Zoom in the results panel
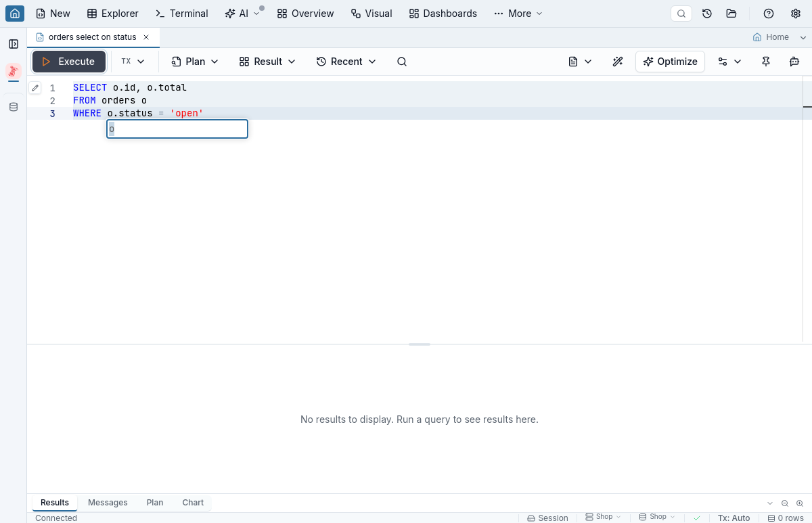The width and height of the screenshot is (812, 523). tap(800, 503)
